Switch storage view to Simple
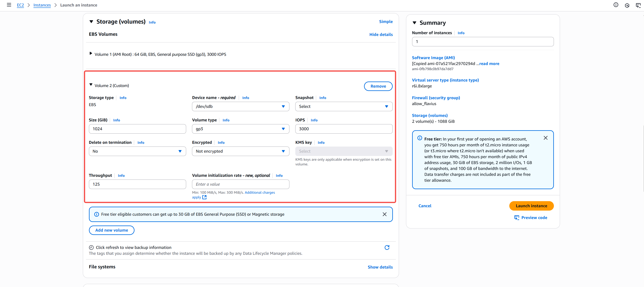Screen dimensions: 644x287 [x=385, y=22]
